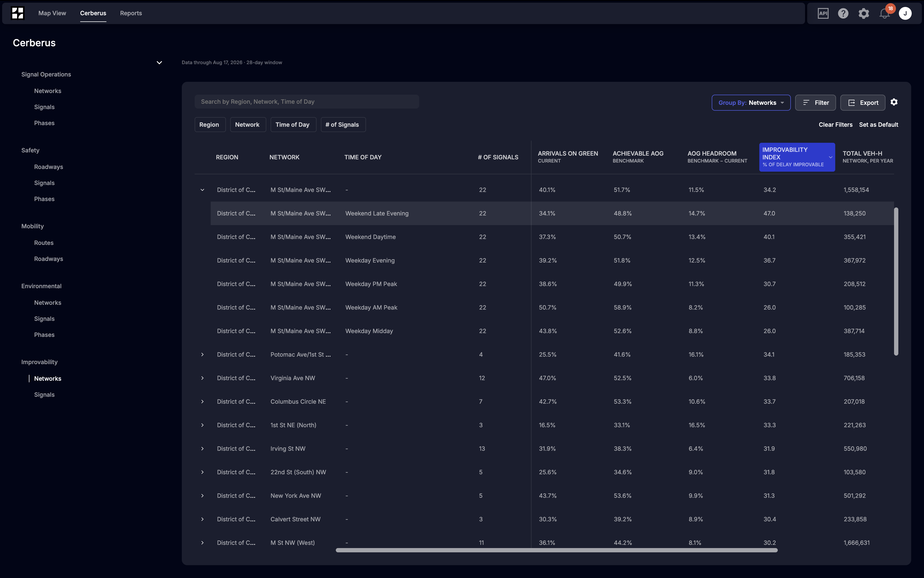
Task: Open Phases under Environmental
Action: point(44,335)
